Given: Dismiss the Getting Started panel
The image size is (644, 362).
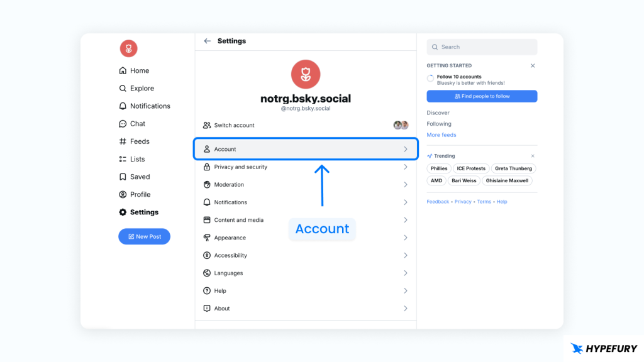Looking at the screenshot, I should pos(533,66).
